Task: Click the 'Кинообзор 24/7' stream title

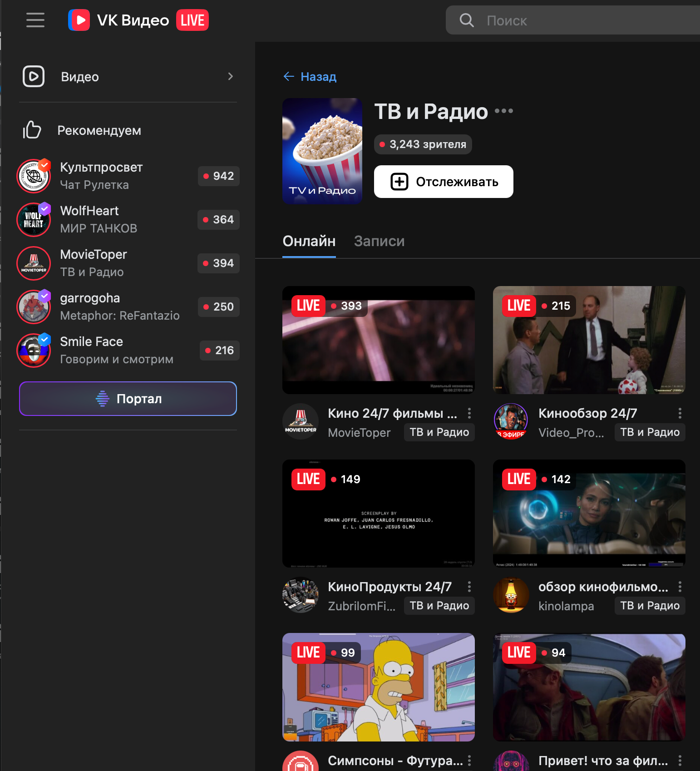Action: coord(587,413)
